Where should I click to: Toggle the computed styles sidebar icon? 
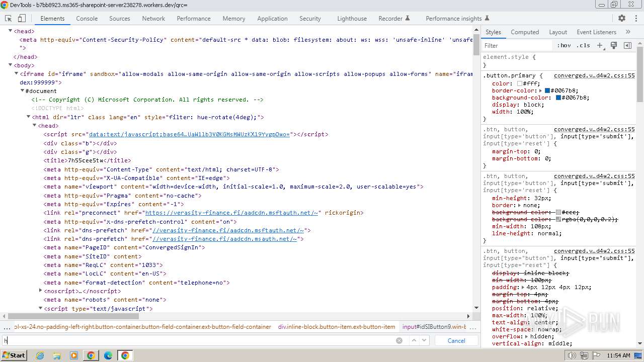tap(627, 45)
